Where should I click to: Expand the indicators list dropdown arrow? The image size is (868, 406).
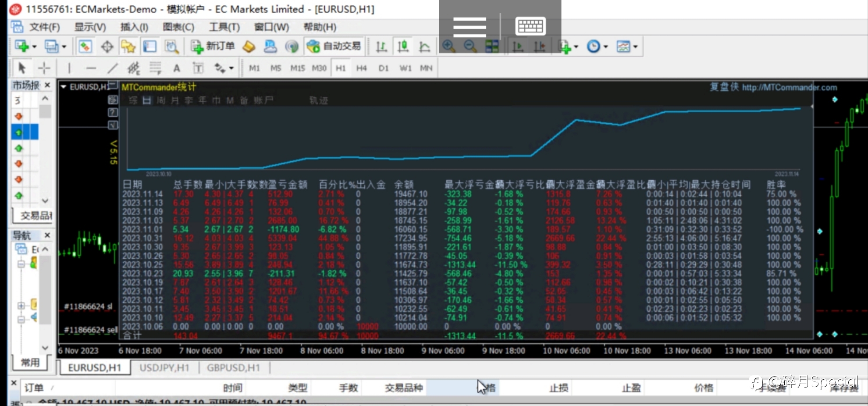(x=576, y=46)
